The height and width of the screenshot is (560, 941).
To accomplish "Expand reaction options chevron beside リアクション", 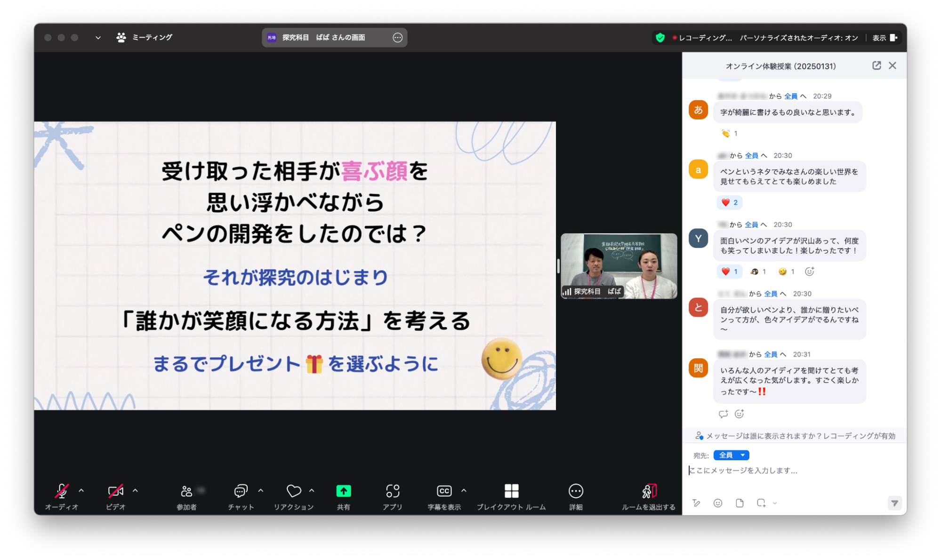I will (x=312, y=490).
